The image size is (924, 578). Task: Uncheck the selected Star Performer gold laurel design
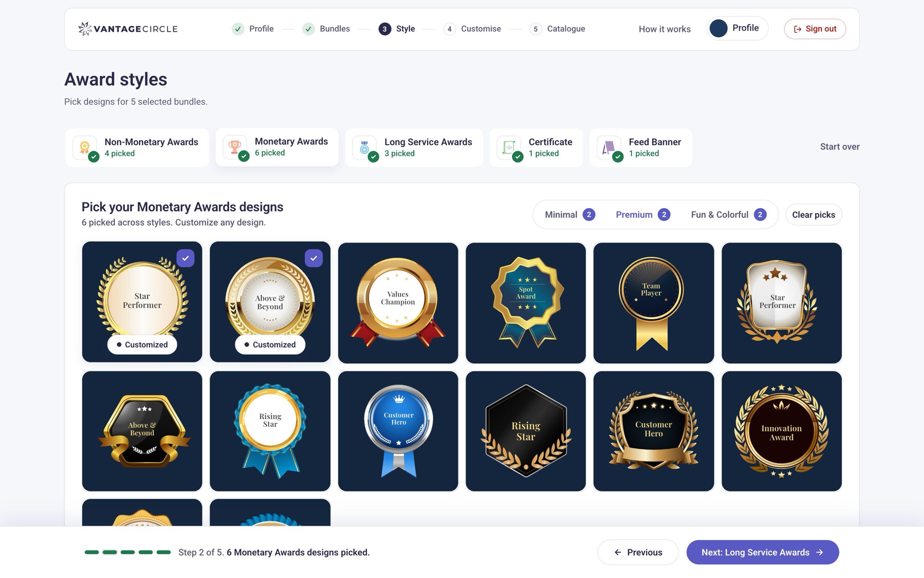tap(185, 258)
